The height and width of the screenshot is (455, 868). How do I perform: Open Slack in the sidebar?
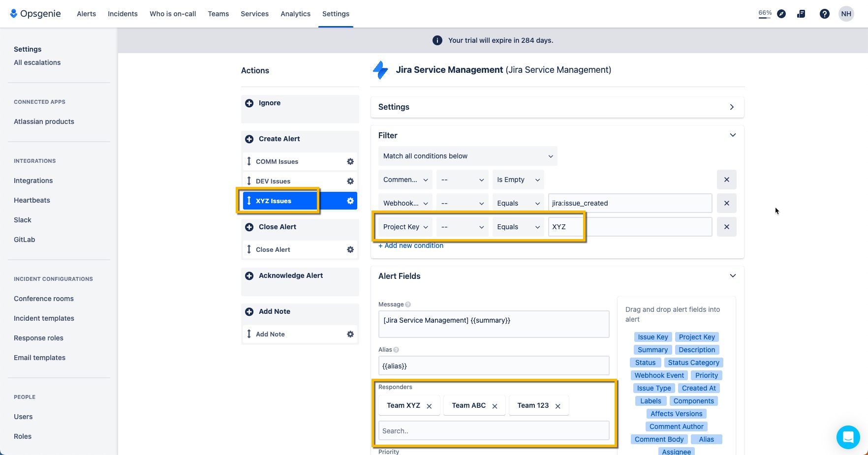coord(23,220)
